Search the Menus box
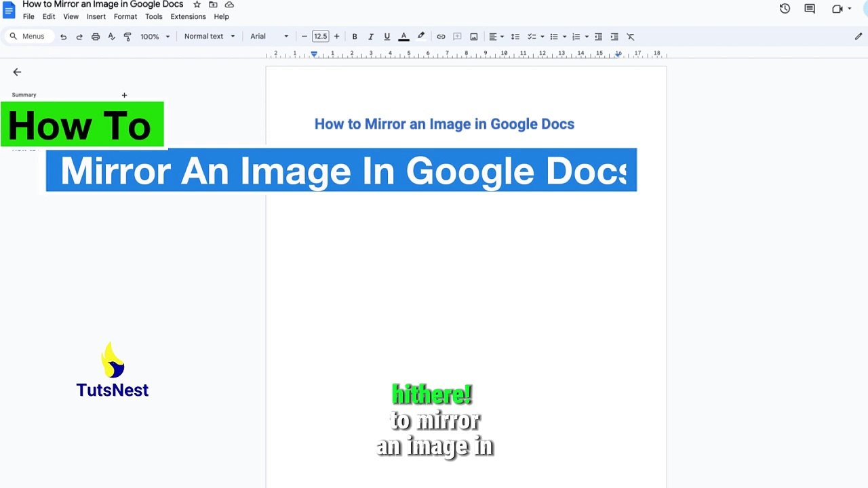 tap(28, 37)
